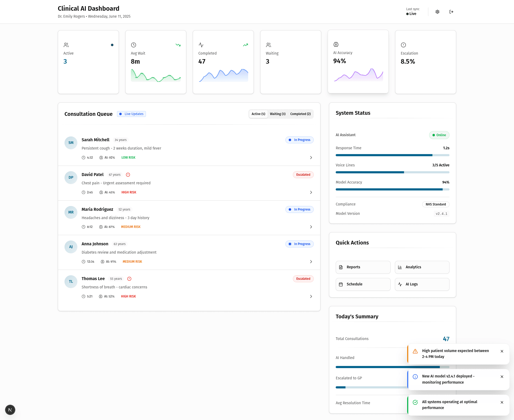The width and height of the screenshot is (514, 420).
Task: Click the Avg Wait clock icon
Action: coord(134,45)
